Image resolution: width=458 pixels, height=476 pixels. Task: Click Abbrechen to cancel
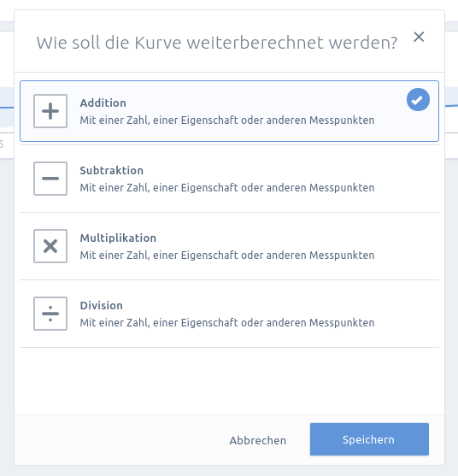coord(258,440)
